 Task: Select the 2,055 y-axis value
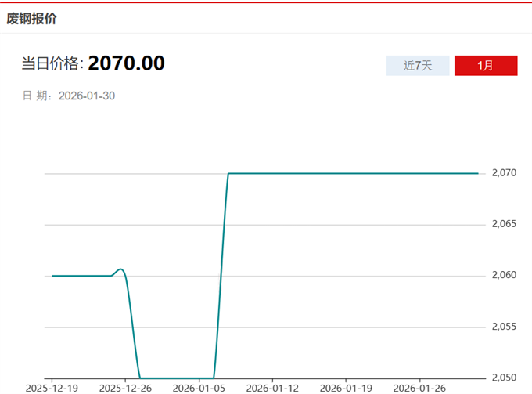coord(505,327)
